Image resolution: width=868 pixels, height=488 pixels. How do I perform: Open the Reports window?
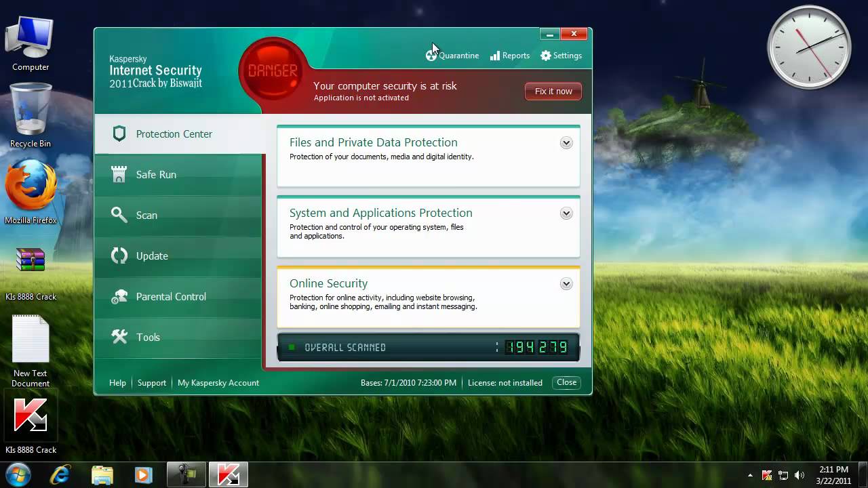tap(510, 56)
